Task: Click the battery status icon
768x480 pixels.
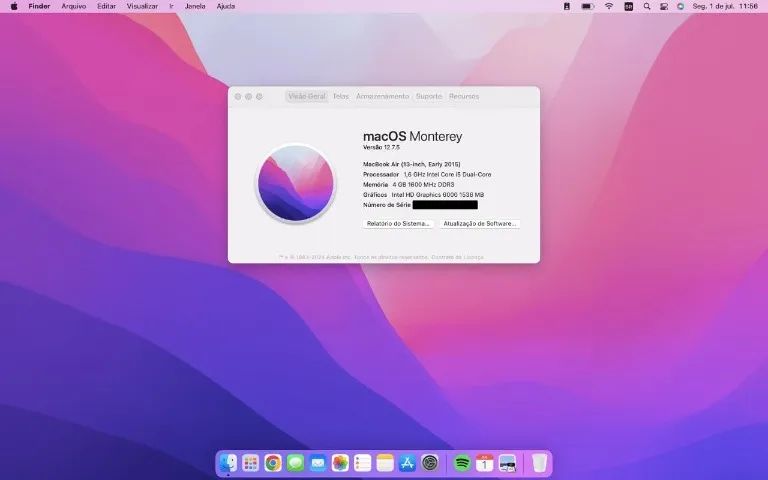Action: (x=587, y=6)
